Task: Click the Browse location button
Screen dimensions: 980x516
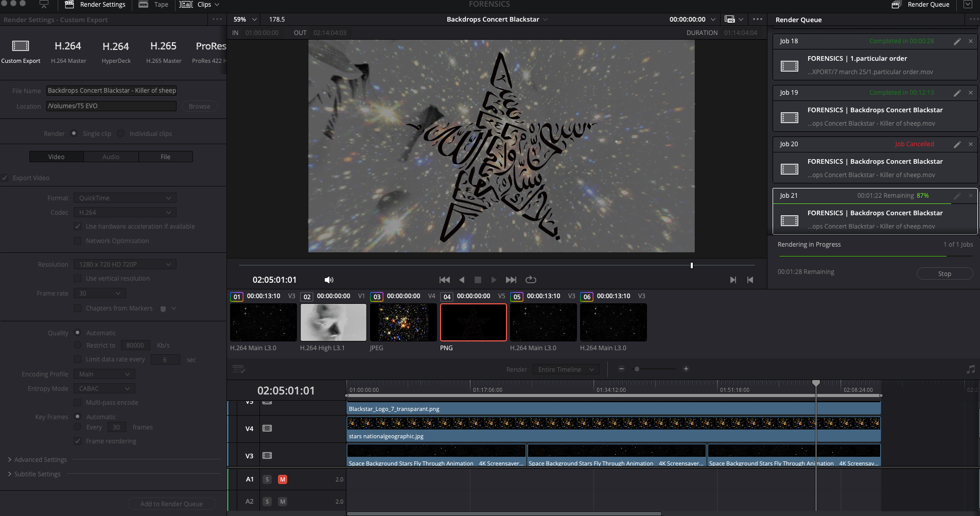Action: pos(200,107)
